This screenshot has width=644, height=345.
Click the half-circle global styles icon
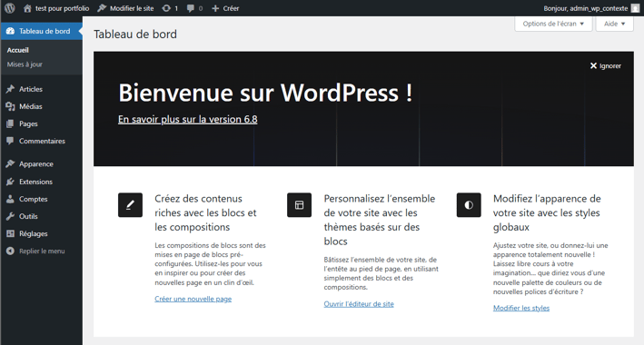[469, 205]
